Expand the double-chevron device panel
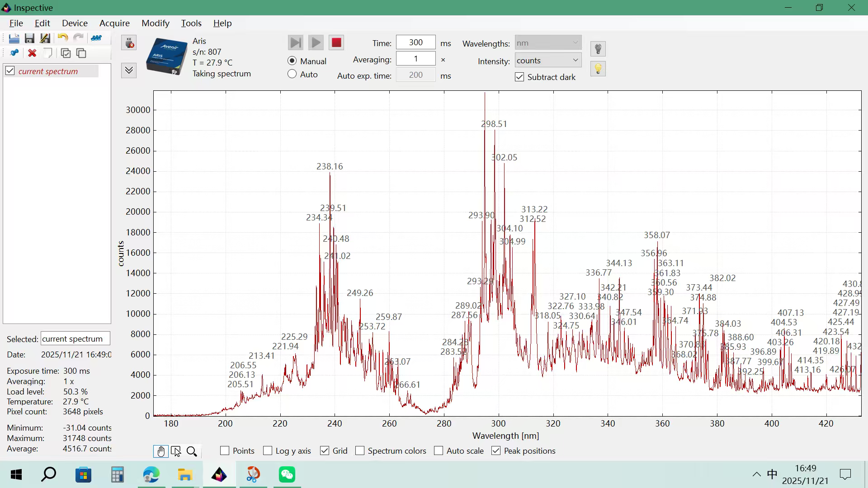Viewport: 868px width, 488px height. [129, 70]
